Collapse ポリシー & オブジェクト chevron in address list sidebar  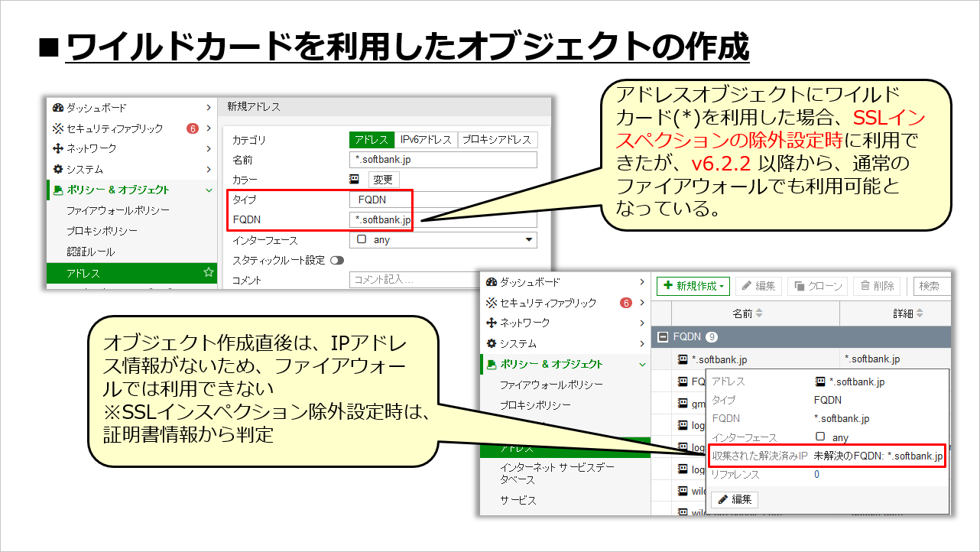tap(642, 364)
